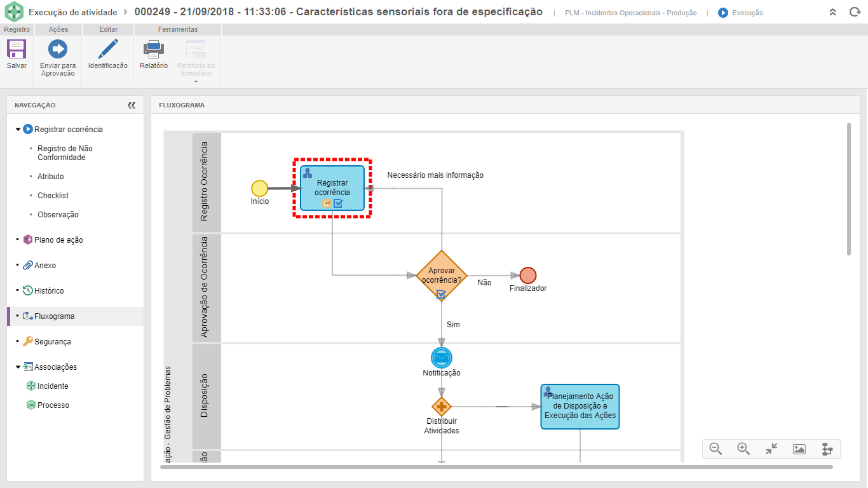Open flowchart structure view icon
The height and width of the screenshot is (488, 868).
coord(827,449)
